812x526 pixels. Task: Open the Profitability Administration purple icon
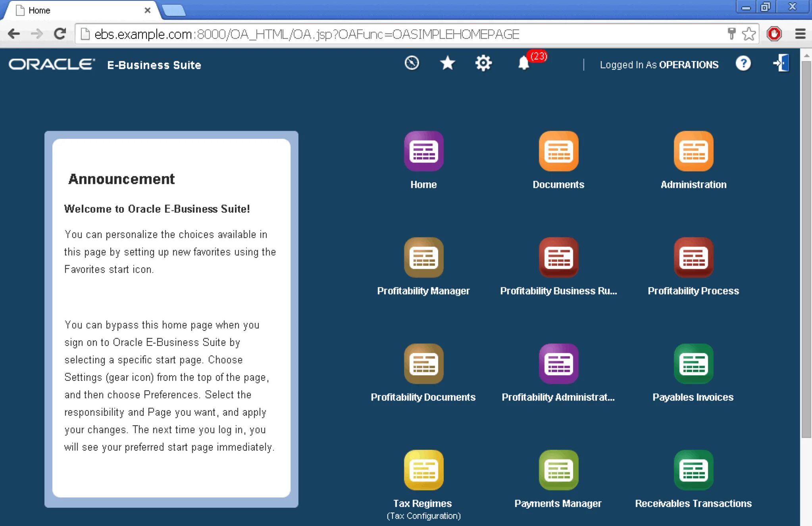(x=558, y=364)
